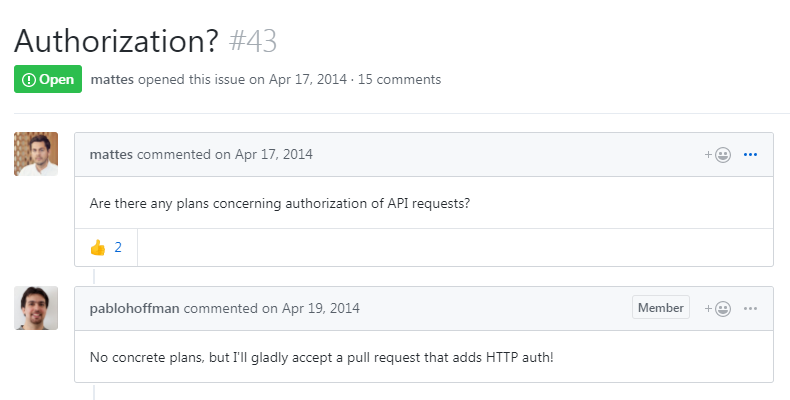This screenshot has height=400, width=790.
Task: Click the pablohoffman username link
Action: coord(134,308)
